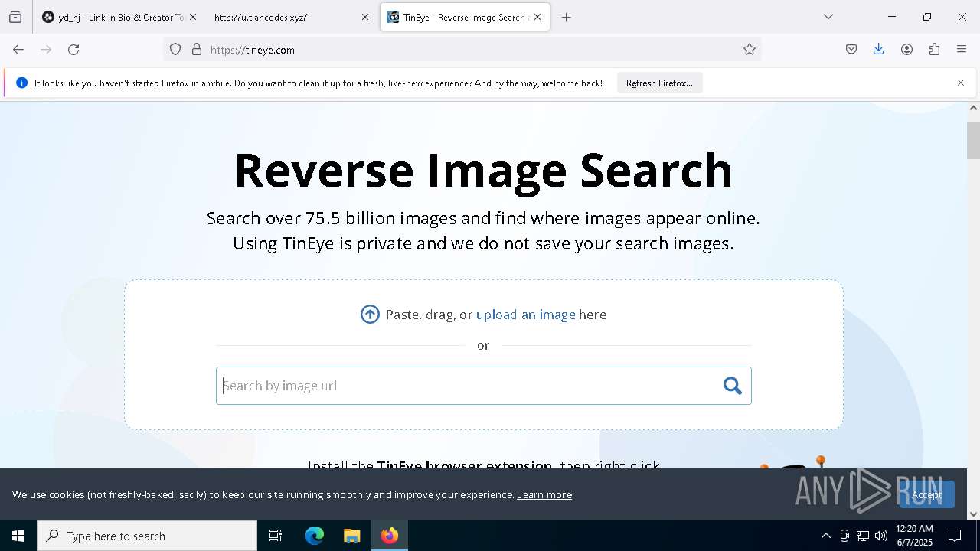
Task: Bookmark this page with star icon
Action: pos(750,50)
